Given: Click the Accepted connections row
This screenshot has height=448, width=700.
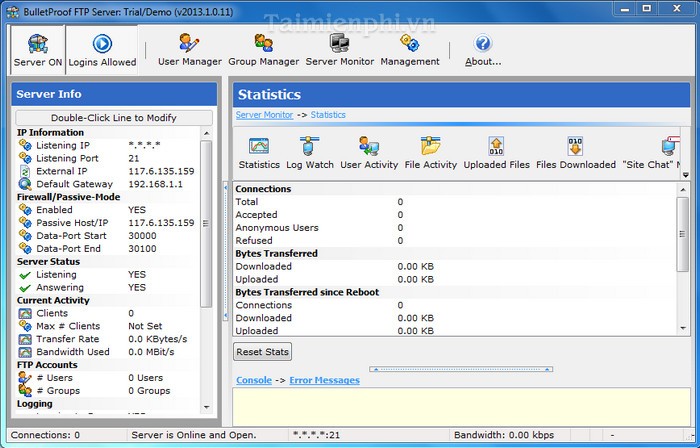Looking at the screenshot, I should (455, 215).
